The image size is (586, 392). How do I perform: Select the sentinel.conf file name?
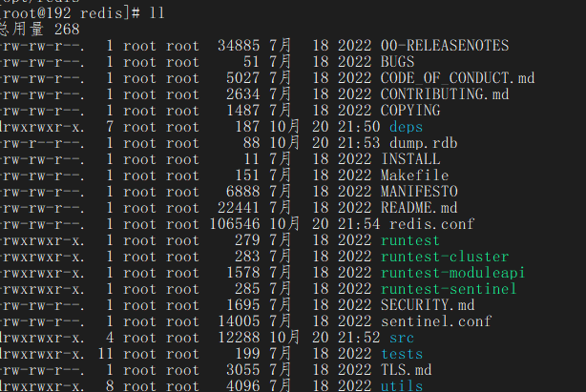pos(436,321)
